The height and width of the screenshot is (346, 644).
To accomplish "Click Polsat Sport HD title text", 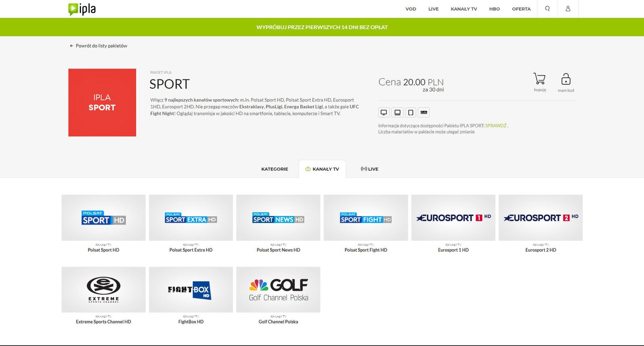I will click(x=103, y=250).
